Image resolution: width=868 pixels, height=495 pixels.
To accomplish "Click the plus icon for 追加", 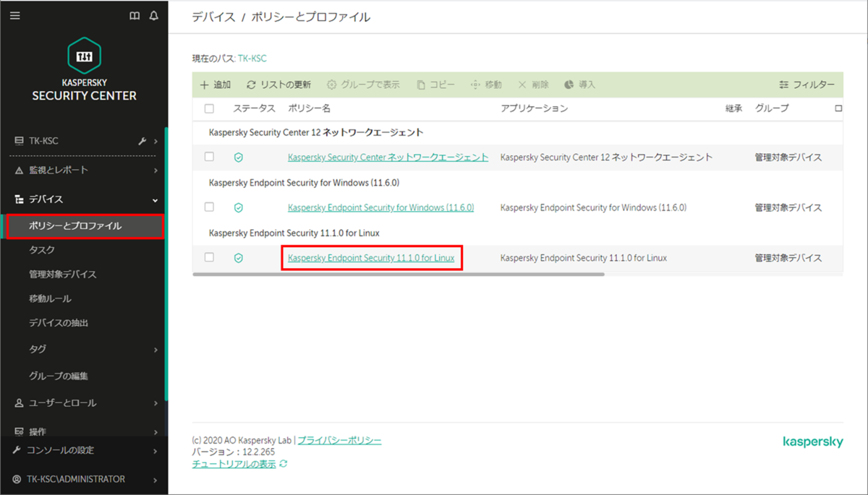I will coord(204,85).
